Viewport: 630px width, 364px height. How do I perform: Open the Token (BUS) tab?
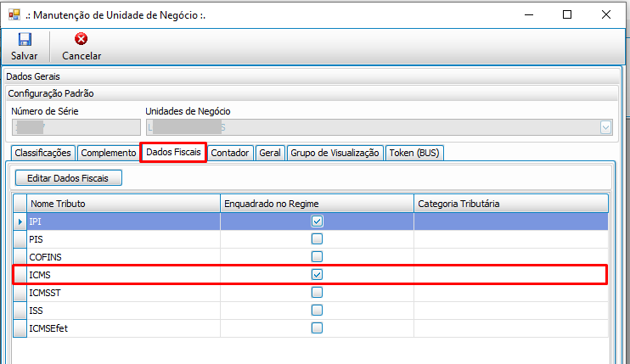(x=414, y=153)
